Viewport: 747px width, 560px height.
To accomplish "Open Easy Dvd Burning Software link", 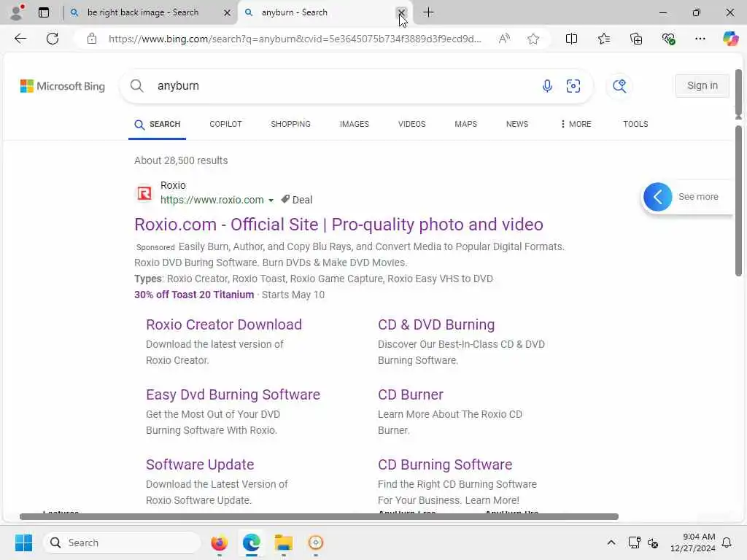I will tap(233, 394).
